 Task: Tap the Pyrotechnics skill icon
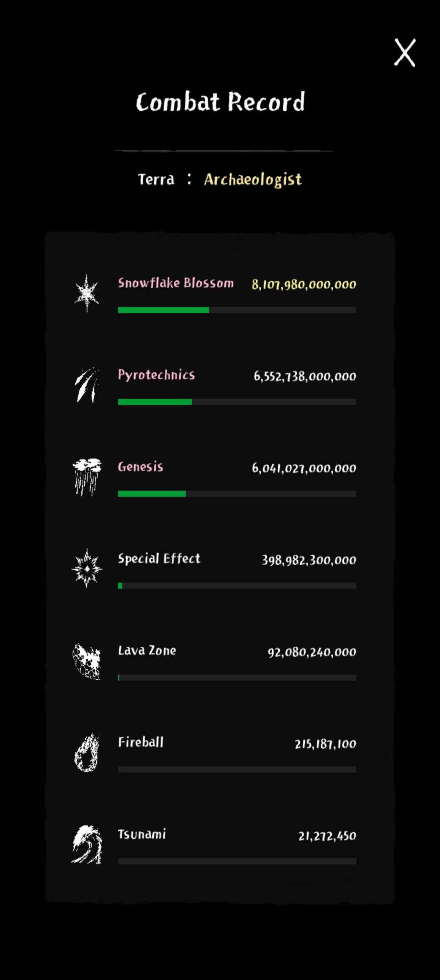[x=87, y=385]
